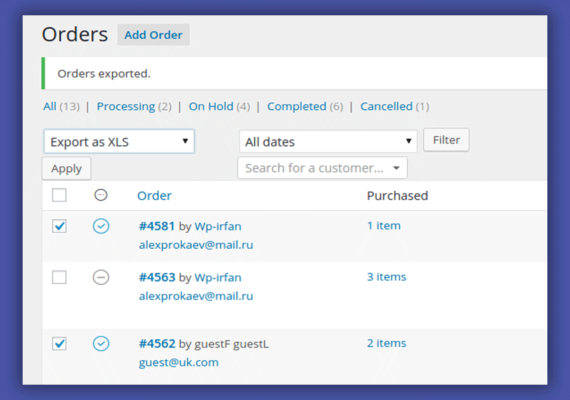Show the Completed orders filter
570x400 pixels.
(297, 107)
